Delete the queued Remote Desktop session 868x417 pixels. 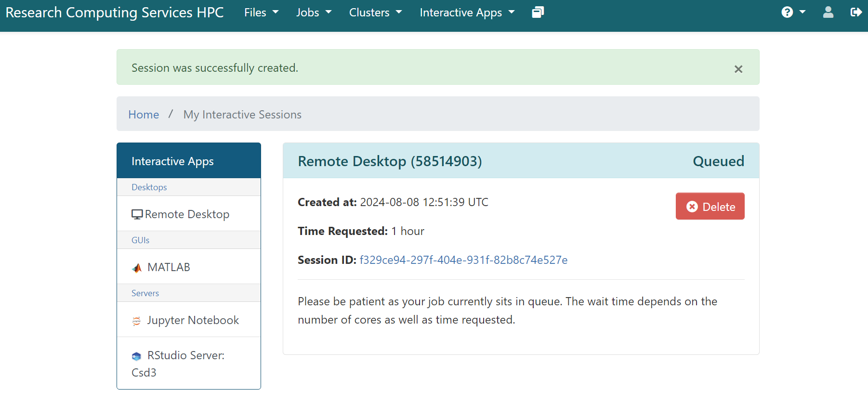pyautogui.click(x=710, y=207)
